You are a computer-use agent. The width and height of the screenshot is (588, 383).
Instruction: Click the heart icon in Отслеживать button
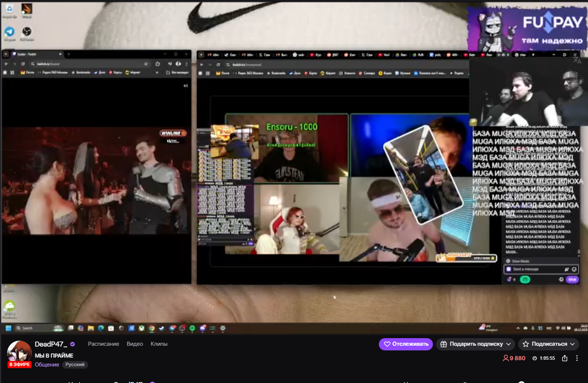click(x=387, y=344)
